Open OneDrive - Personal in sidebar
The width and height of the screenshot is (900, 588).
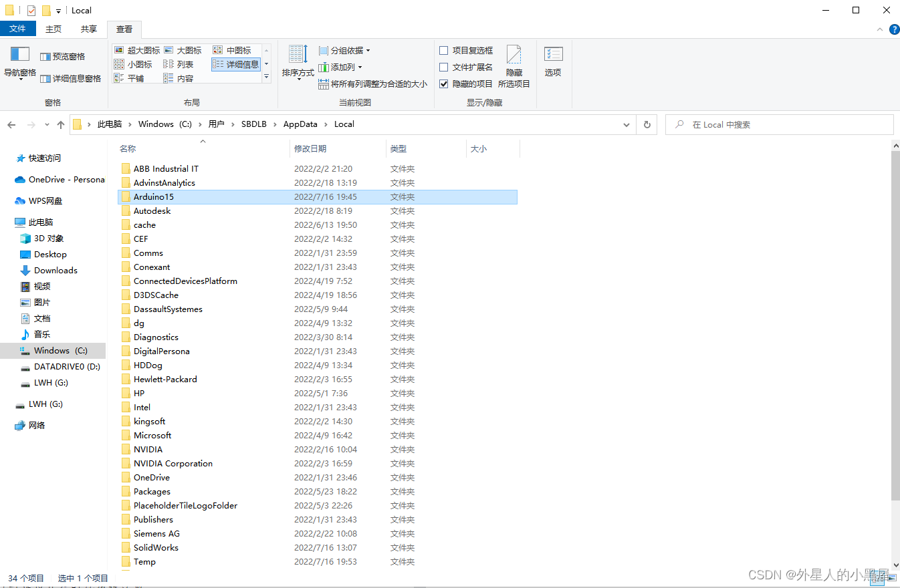tap(60, 180)
